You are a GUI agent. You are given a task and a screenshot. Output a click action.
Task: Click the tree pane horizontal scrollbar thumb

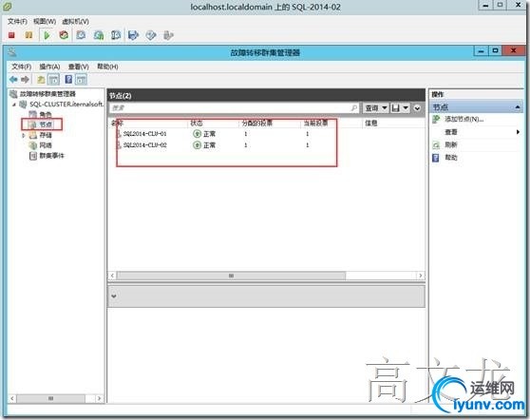50,399
